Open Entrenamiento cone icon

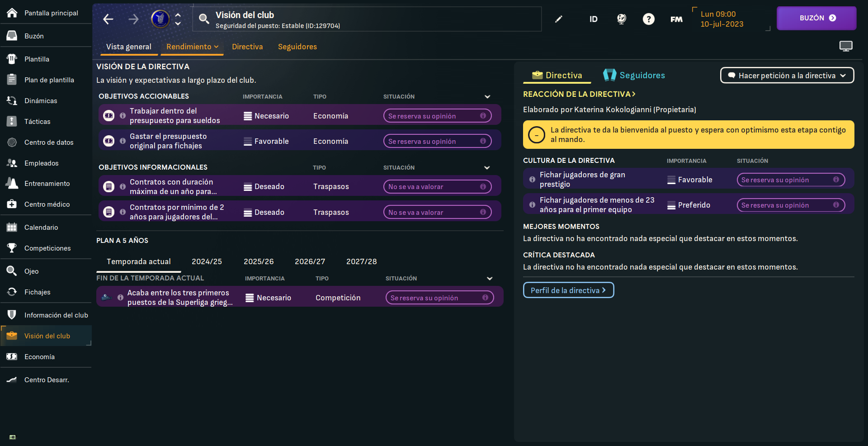click(x=12, y=183)
